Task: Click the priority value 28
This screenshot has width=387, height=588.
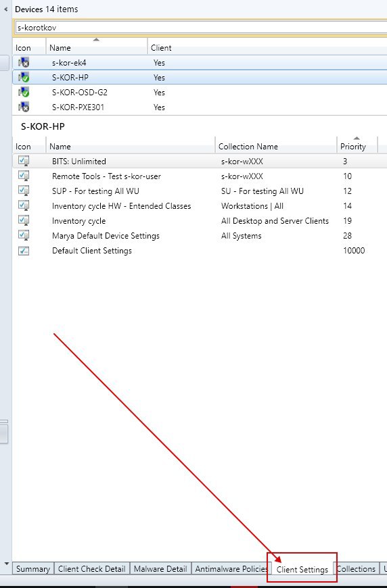Action: [x=348, y=235]
